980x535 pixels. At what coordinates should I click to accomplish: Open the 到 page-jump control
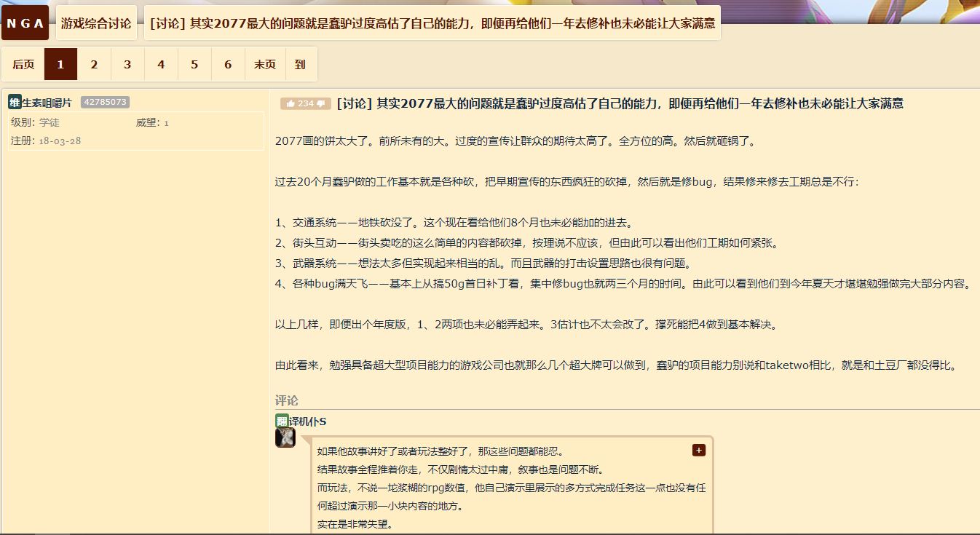click(301, 65)
